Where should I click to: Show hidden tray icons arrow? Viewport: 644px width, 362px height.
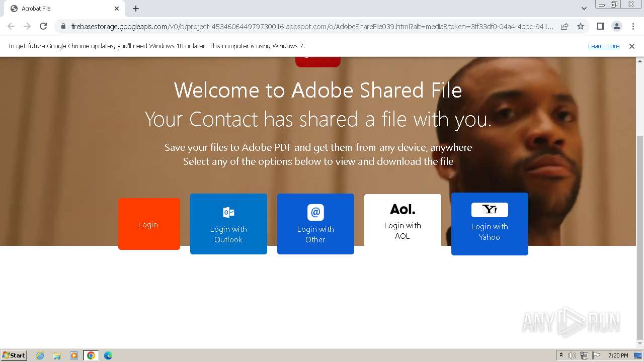561,355
